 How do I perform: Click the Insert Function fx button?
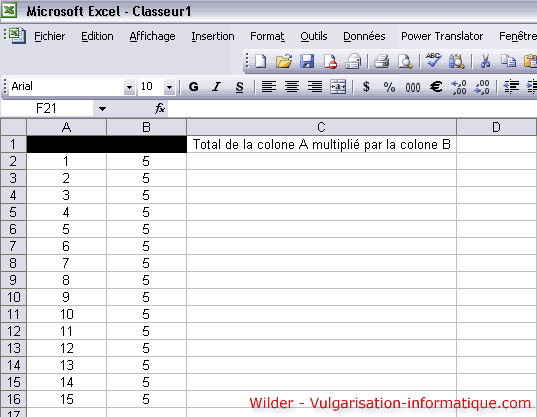[x=160, y=109]
